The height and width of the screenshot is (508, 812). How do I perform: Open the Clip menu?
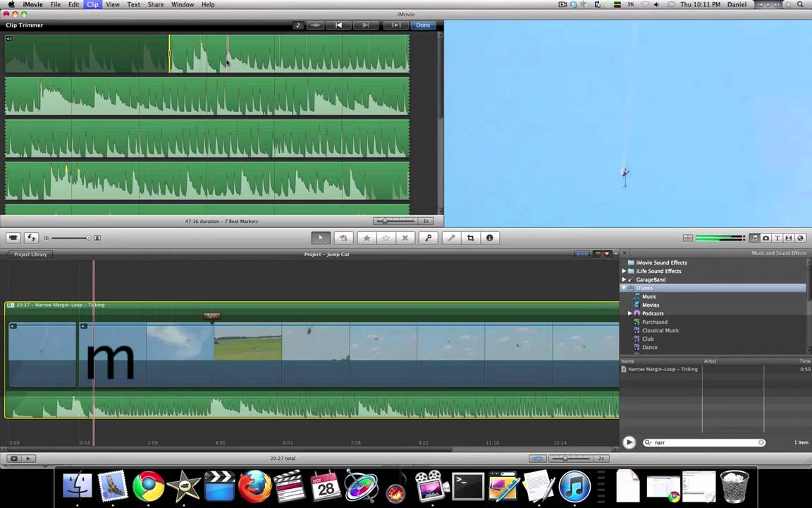point(93,4)
